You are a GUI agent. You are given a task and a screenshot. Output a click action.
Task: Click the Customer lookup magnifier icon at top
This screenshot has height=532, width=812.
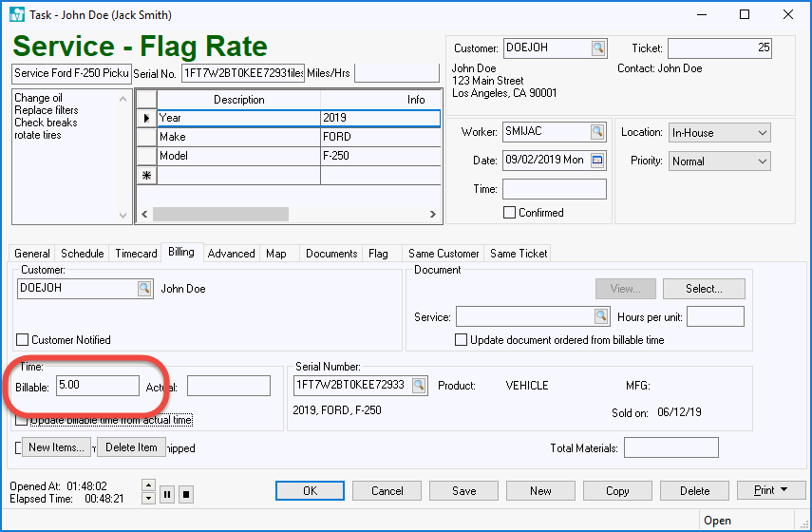click(597, 48)
